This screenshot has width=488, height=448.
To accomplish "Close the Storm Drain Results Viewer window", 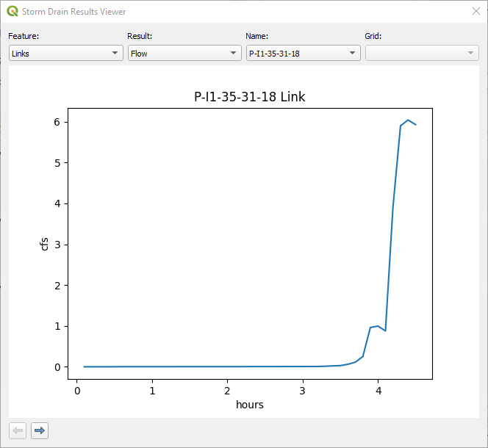I will pos(475,12).
